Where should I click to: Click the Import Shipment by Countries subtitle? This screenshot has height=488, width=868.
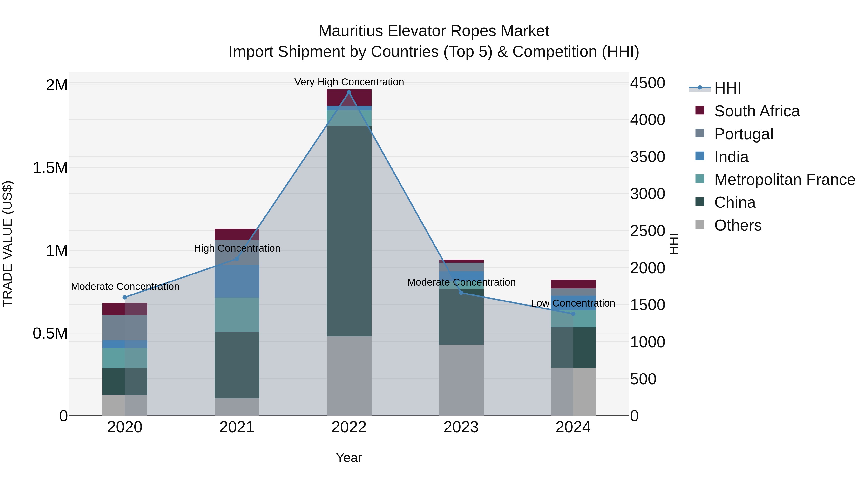[x=434, y=52]
